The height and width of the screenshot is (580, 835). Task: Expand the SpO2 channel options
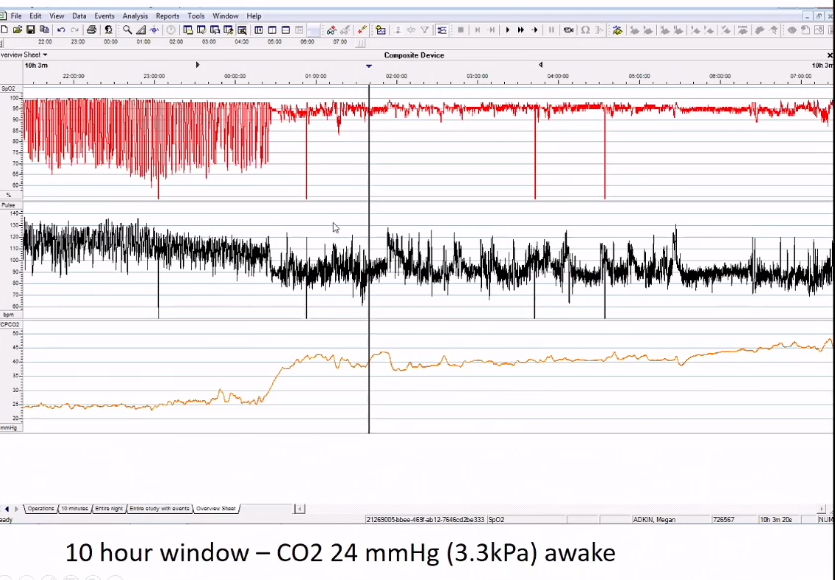[7, 88]
